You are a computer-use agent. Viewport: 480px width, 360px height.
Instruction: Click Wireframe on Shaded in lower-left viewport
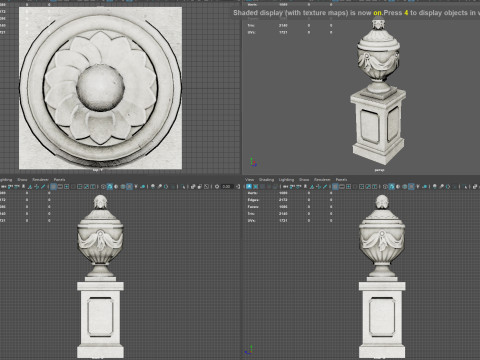(123, 187)
